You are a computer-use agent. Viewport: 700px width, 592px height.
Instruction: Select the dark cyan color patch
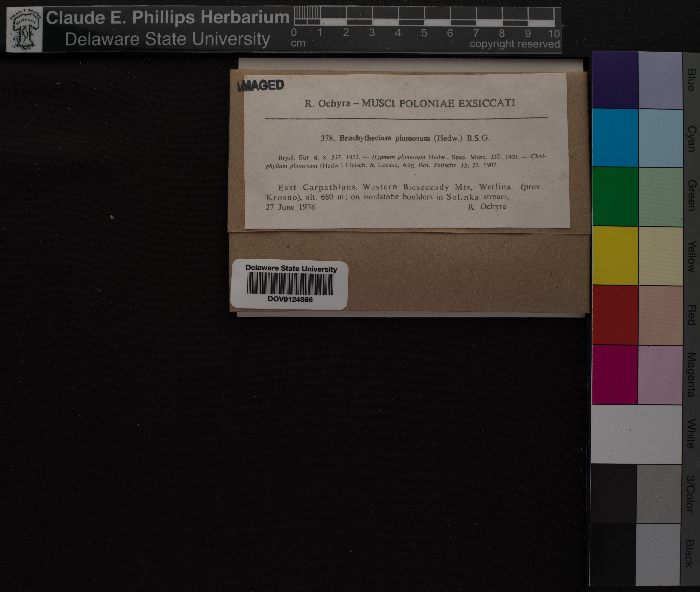pyautogui.click(x=615, y=138)
